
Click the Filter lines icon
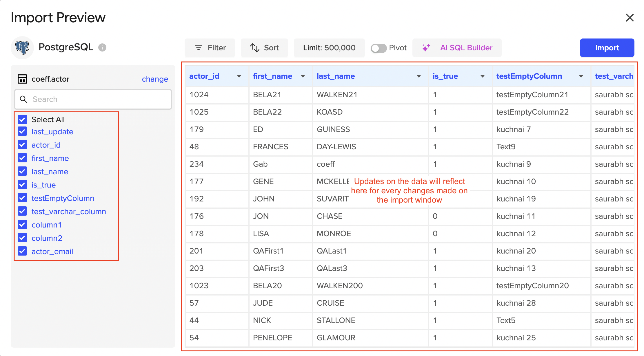[199, 48]
